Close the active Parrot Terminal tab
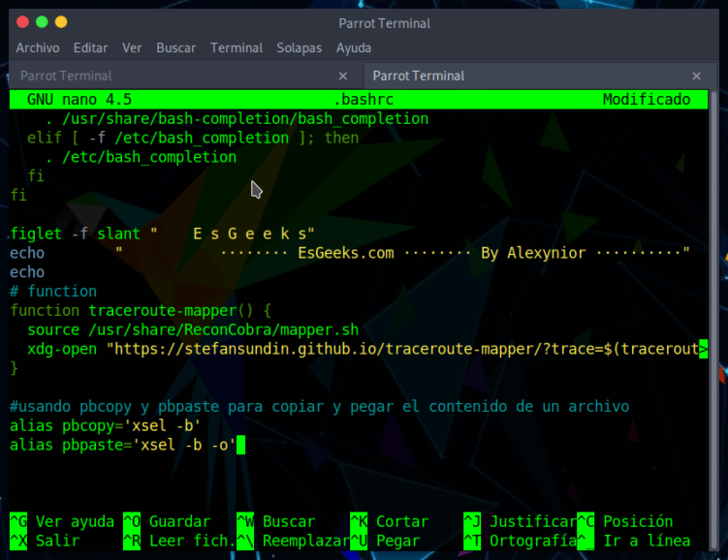 pyautogui.click(x=696, y=76)
